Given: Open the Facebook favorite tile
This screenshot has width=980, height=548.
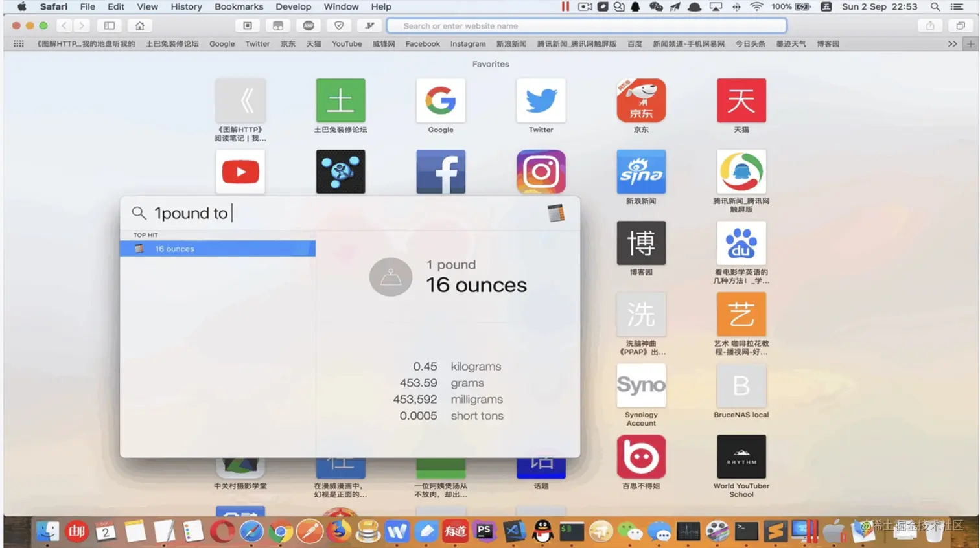Looking at the screenshot, I should point(441,172).
